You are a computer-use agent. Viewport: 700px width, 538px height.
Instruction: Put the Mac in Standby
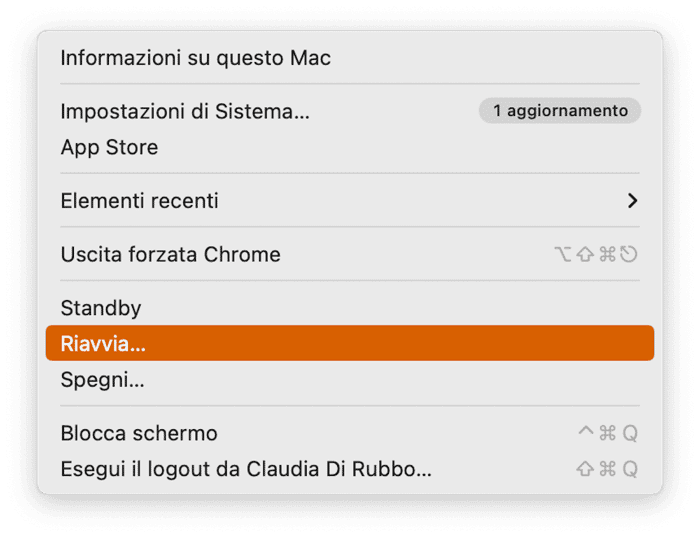[x=350, y=308]
